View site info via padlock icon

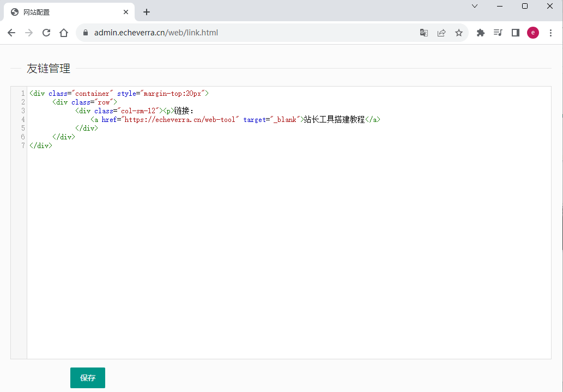(86, 33)
